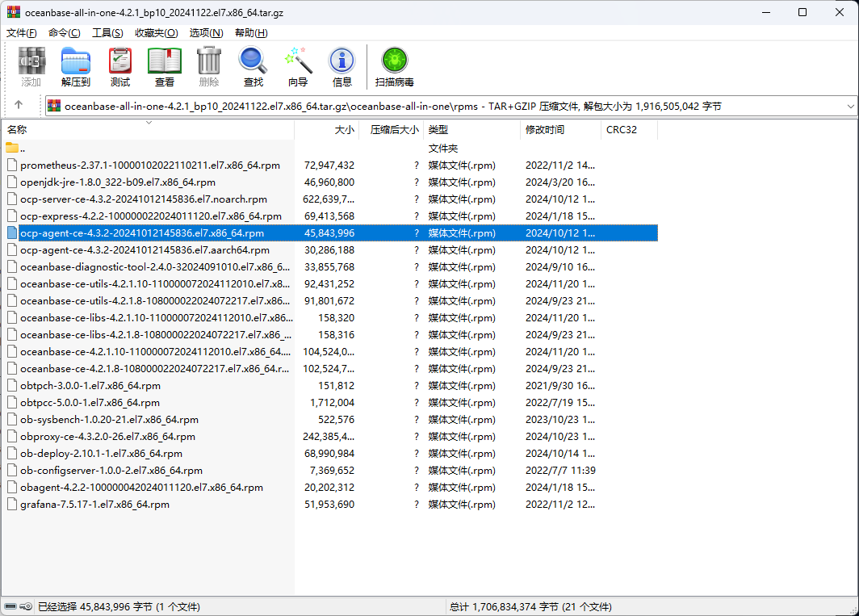Sort by the Modified (修改时间) column header
Screen dimensions: 859x616
tap(560, 130)
